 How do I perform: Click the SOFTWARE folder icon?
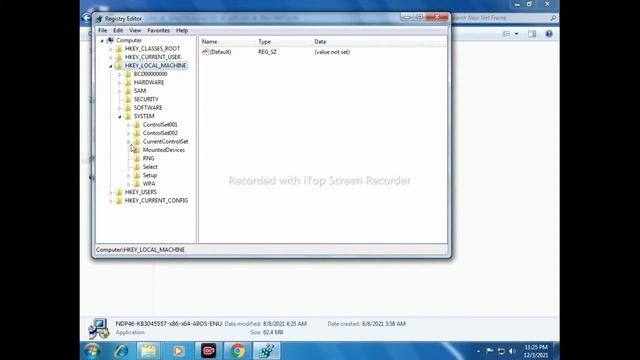[128, 108]
